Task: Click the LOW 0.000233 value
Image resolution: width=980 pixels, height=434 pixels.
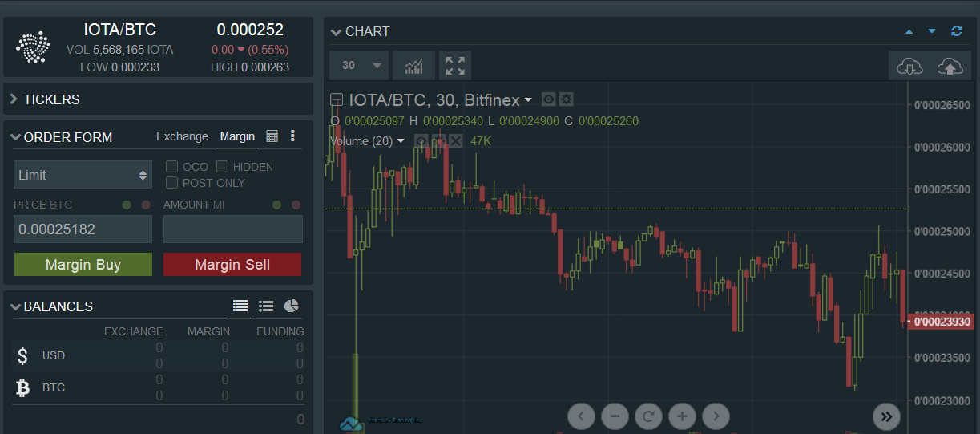Action: (119, 67)
